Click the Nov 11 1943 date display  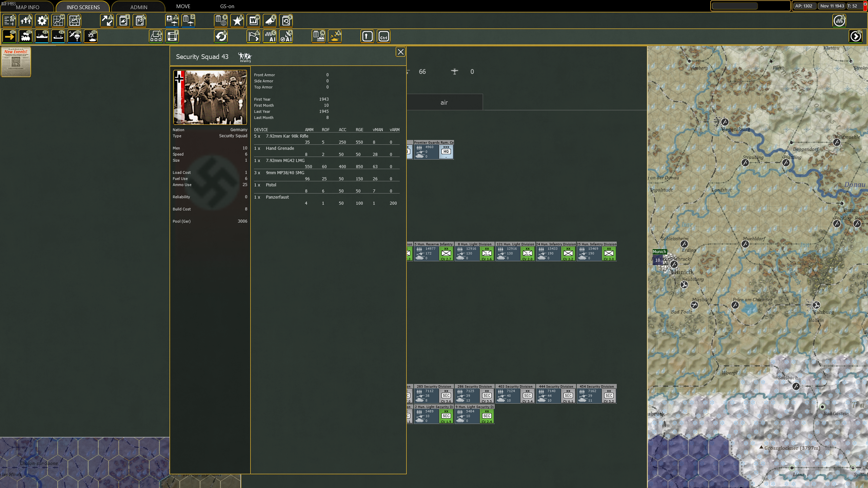tap(832, 6)
